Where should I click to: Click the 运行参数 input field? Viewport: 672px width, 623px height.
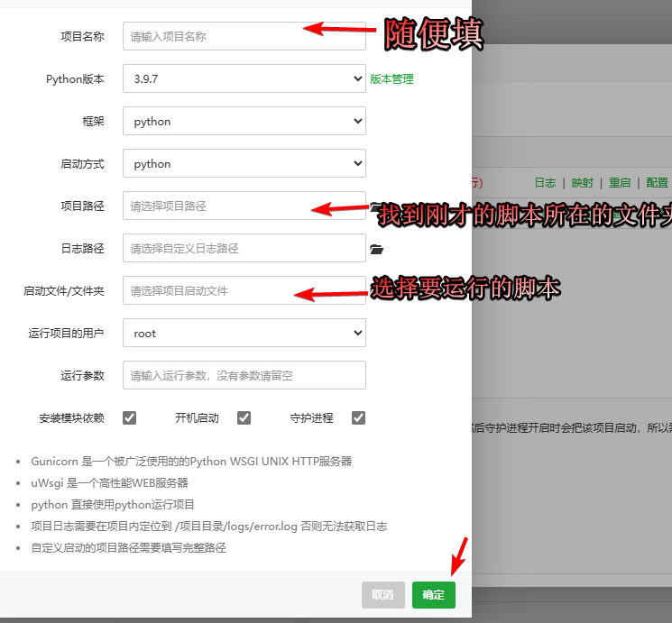point(244,375)
